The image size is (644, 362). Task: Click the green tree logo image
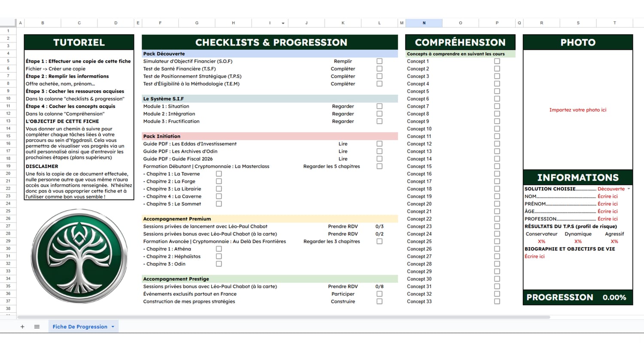(x=79, y=256)
